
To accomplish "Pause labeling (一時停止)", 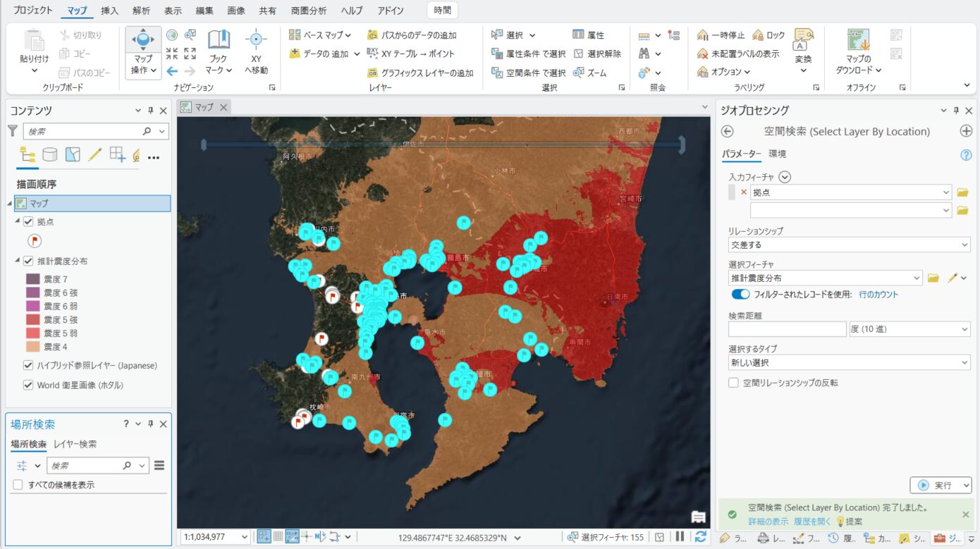I will click(721, 35).
